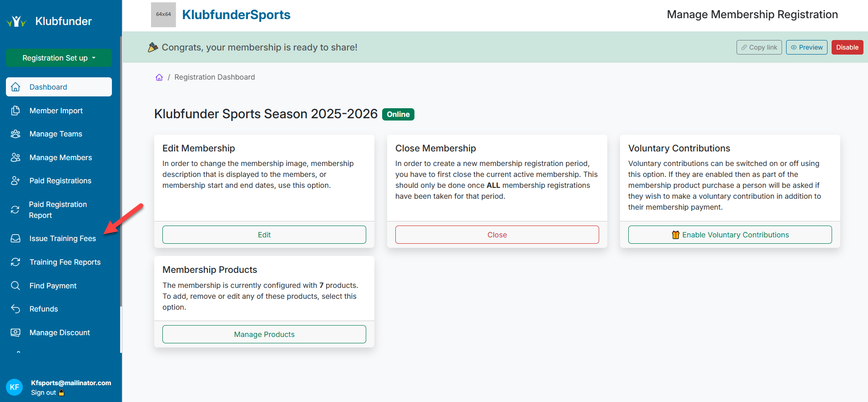Screen dimensions: 868x402
Task: Click the KF user avatar
Action: point(14,387)
